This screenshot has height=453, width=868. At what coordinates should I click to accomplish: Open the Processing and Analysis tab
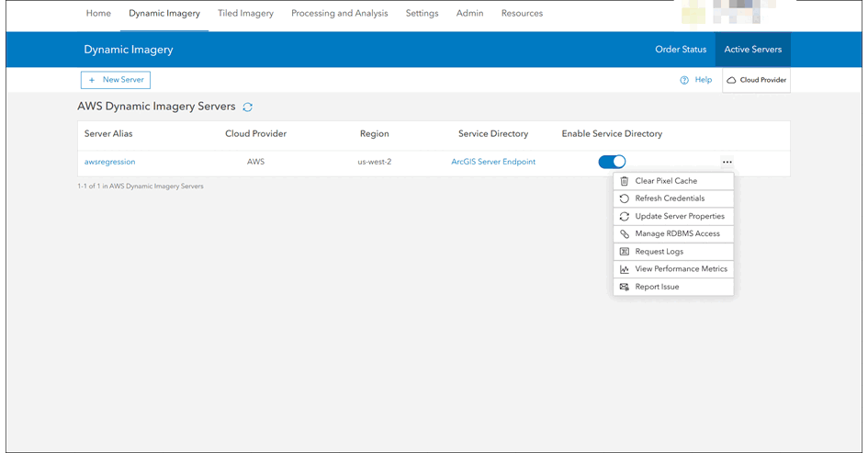tap(339, 13)
